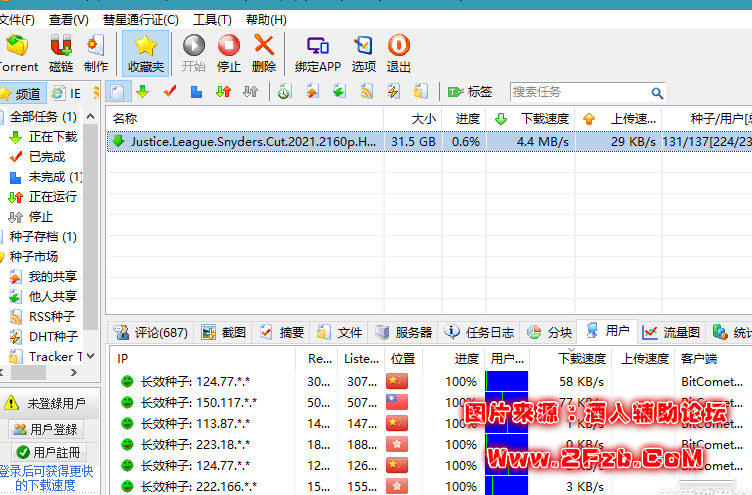
Task: Open the 分块 tab
Action: (x=550, y=332)
